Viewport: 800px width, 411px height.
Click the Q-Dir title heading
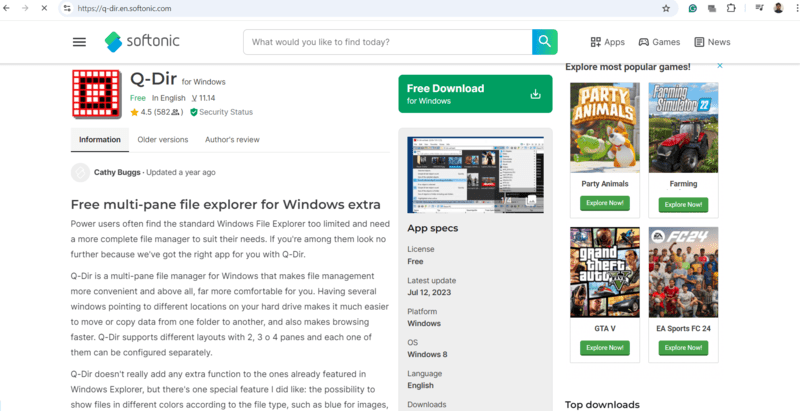(x=154, y=79)
